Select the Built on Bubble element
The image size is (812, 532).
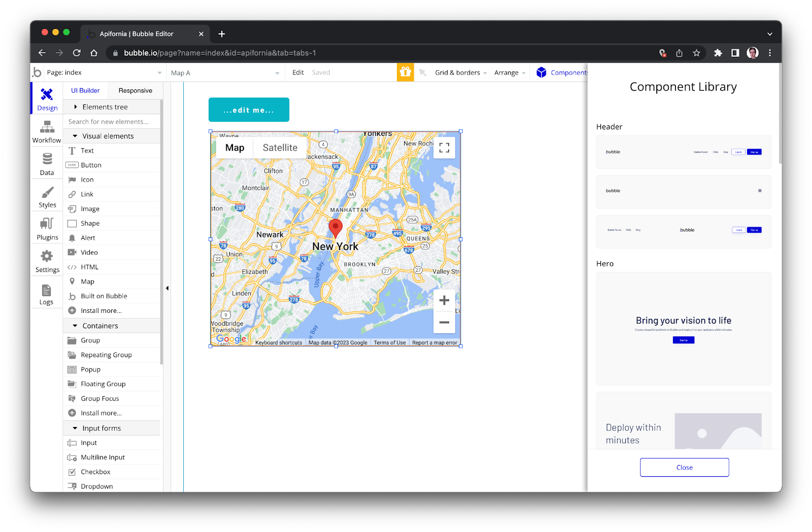(112, 296)
